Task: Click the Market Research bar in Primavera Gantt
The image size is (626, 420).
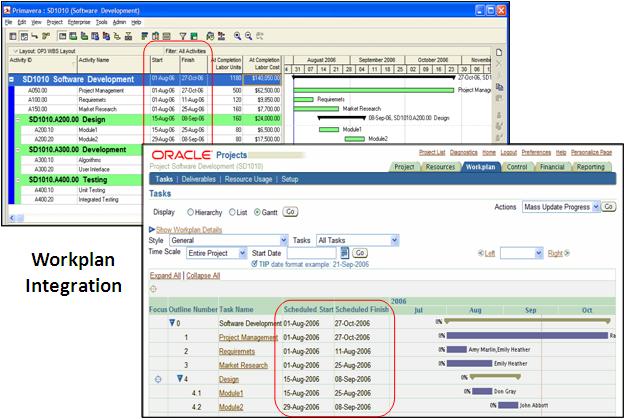Action: coord(316,109)
